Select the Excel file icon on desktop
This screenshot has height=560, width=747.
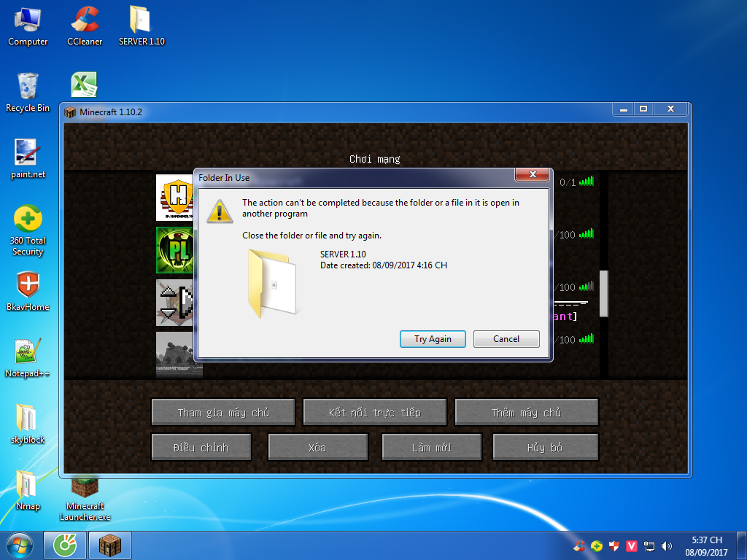pos(85,85)
